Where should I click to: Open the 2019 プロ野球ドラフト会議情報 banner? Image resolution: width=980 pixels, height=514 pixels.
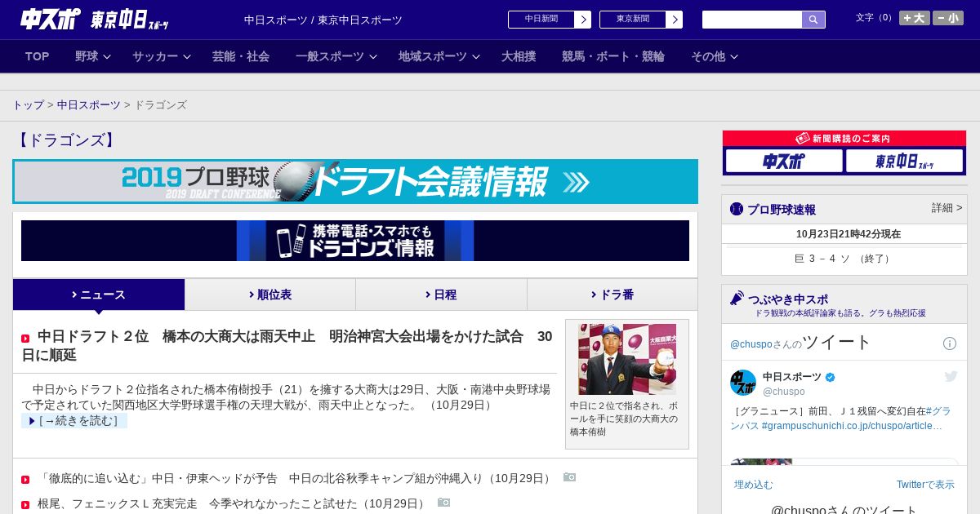(x=355, y=181)
